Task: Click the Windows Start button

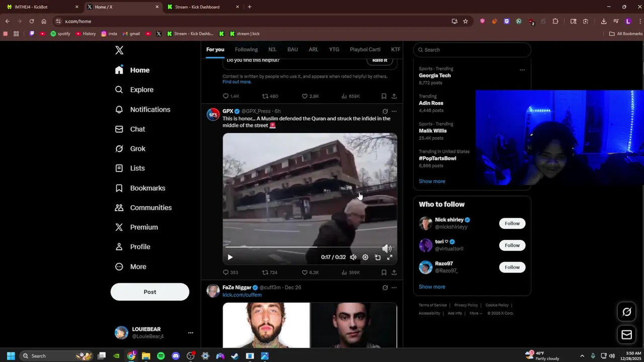Action: (11, 356)
